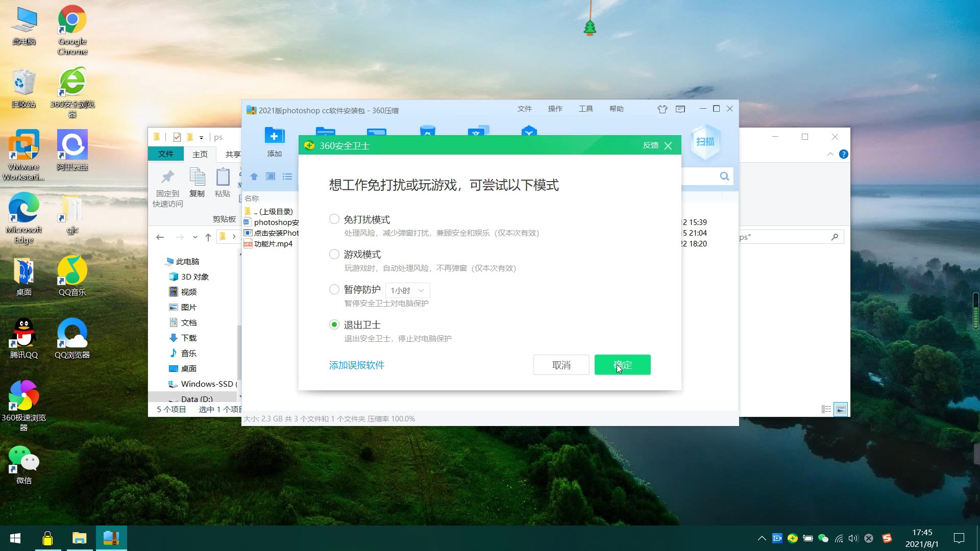The width and height of the screenshot is (980, 551).
Task: Switch 360压缩 to list view icon
Action: [x=287, y=177]
